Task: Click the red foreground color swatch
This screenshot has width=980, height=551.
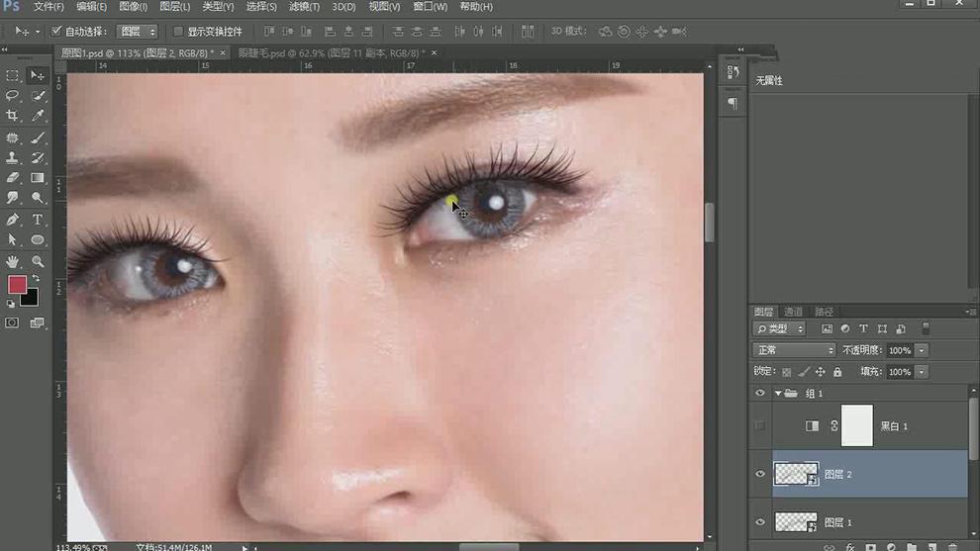Action: click(x=17, y=285)
